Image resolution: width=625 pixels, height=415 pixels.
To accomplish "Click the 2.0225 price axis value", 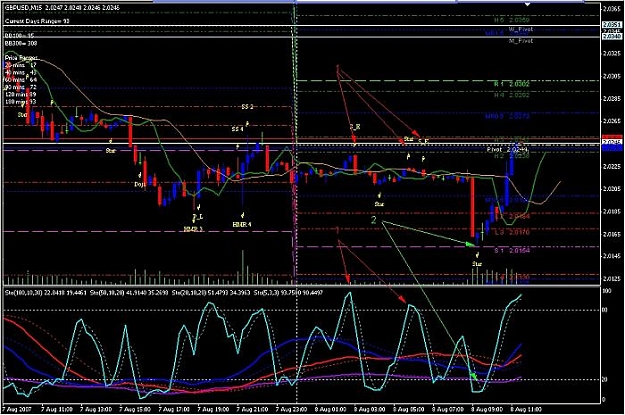I will coord(612,166).
